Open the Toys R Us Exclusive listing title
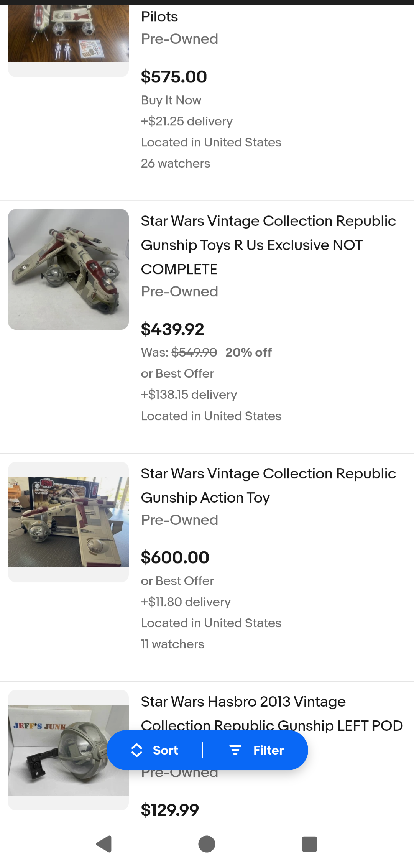This screenshot has width=414, height=868. click(x=268, y=245)
